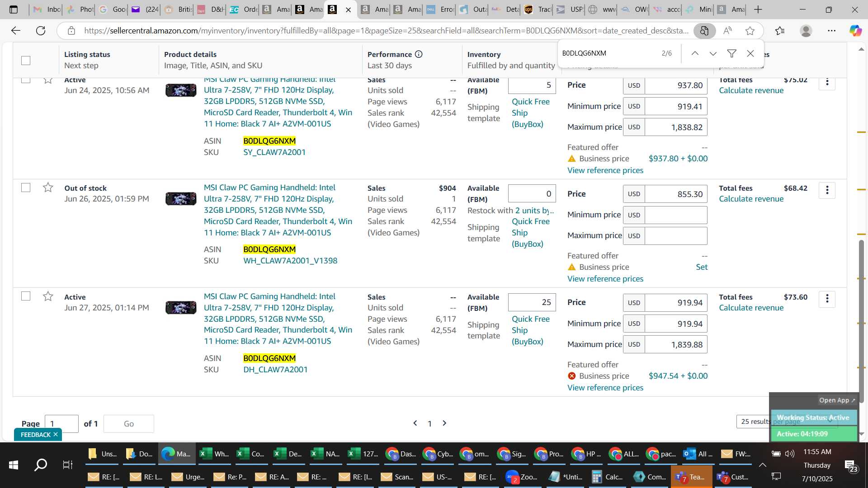Open actions menu for $68.42 fees listing
Image resolution: width=868 pixels, height=488 pixels.
(827, 191)
